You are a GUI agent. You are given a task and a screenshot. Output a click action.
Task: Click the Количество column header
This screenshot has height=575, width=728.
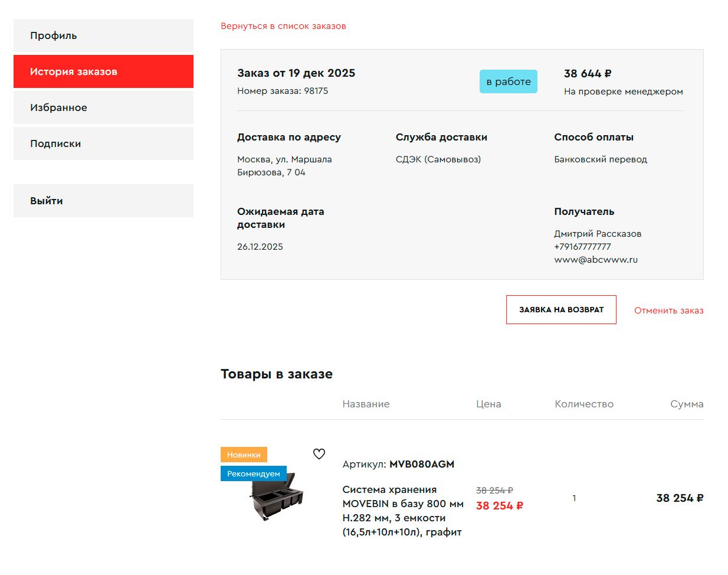(584, 404)
